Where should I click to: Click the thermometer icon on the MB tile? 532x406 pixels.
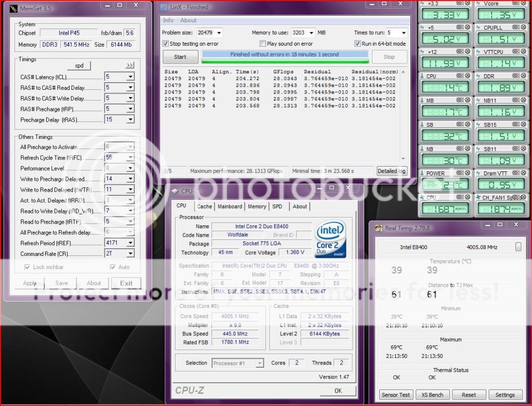click(x=422, y=100)
